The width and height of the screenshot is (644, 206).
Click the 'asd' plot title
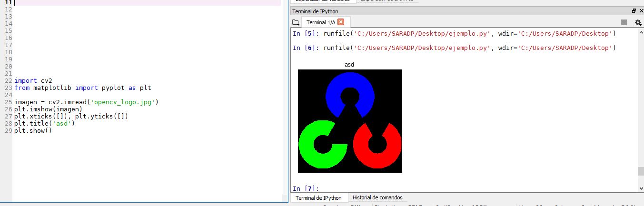349,64
